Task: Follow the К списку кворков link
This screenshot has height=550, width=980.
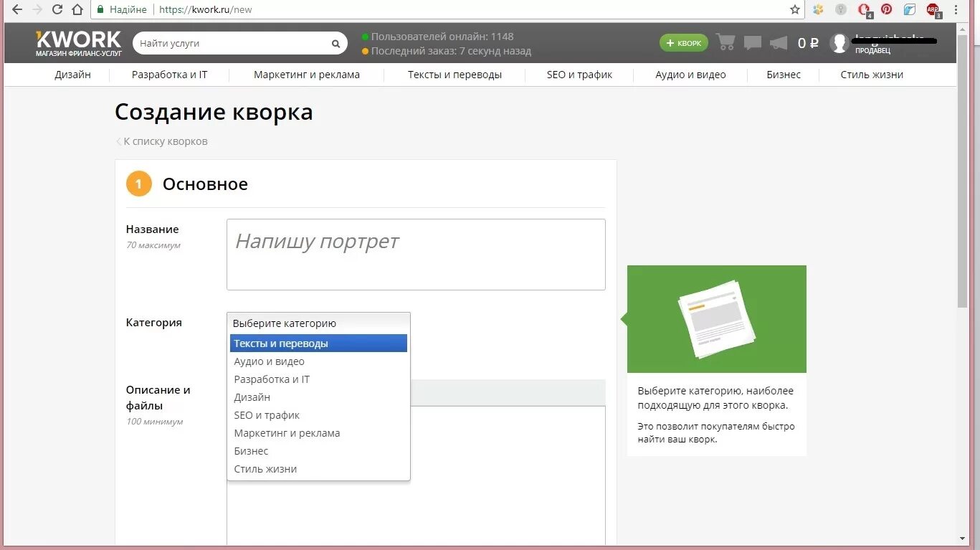Action: [162, 141]
